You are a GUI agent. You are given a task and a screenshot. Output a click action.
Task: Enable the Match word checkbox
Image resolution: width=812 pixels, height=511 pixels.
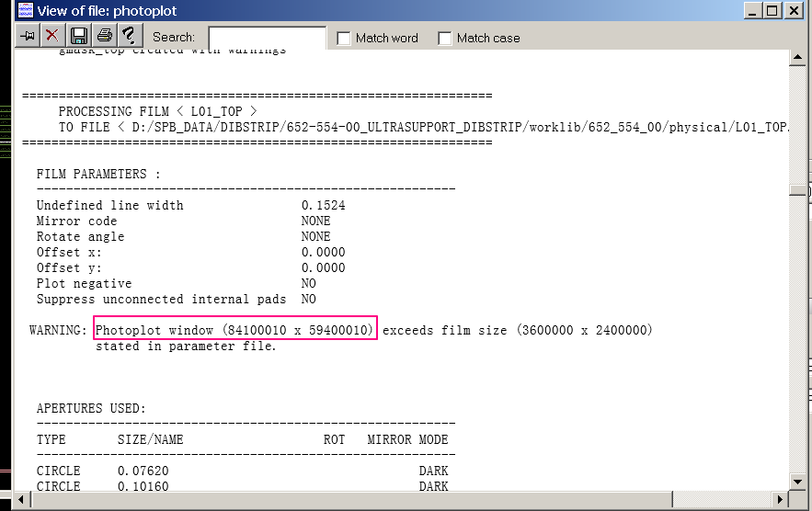344,39
